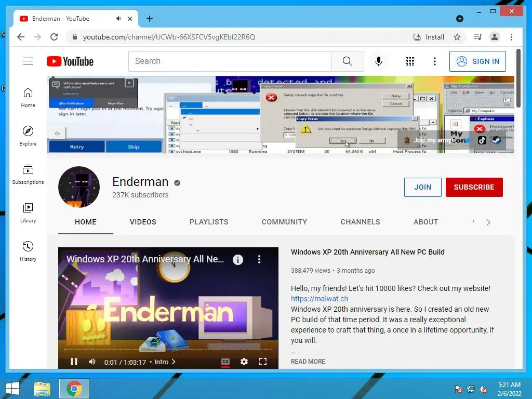Image resolution: width=532 pixels, height=399 pixels.
Task: Open Windows XP 20th Anniversary video title
Action: tap(367, 252)
